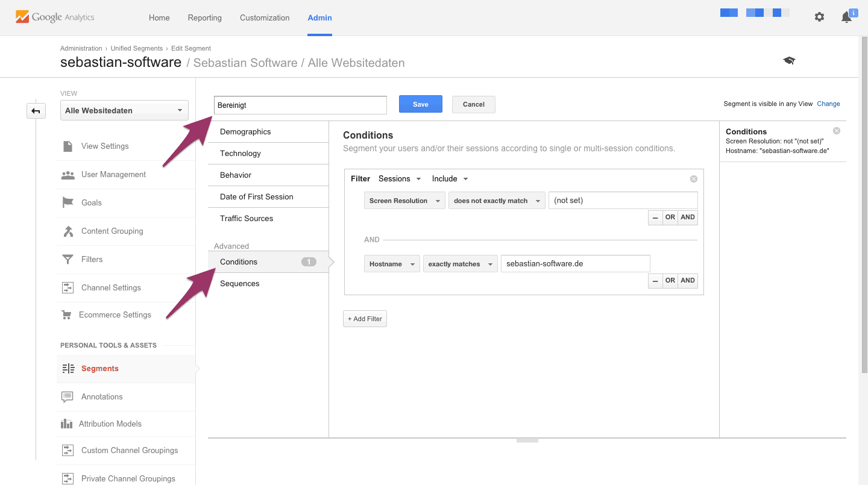868x485 pixels.
Task: Open the Sessions filter scope dropdown
Action: pos(400,179)
